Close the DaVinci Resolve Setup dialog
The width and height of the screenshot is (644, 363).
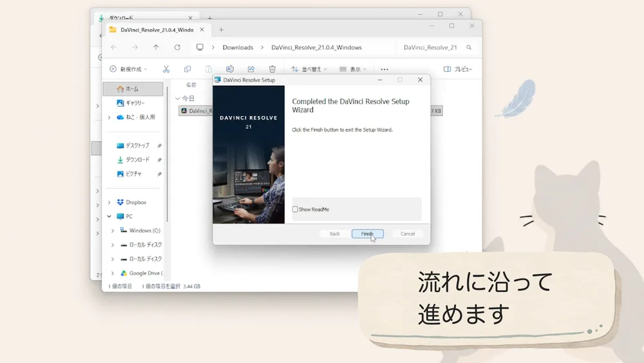click(x=420, y=80)
